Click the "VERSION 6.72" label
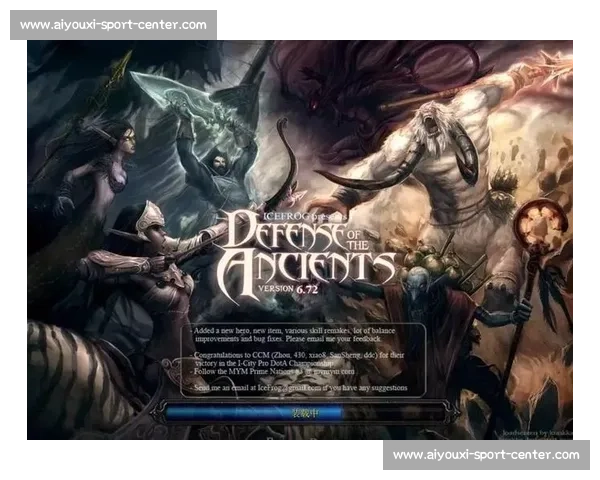This screenshot has width=600, height=480. click(x=288, y=289)
